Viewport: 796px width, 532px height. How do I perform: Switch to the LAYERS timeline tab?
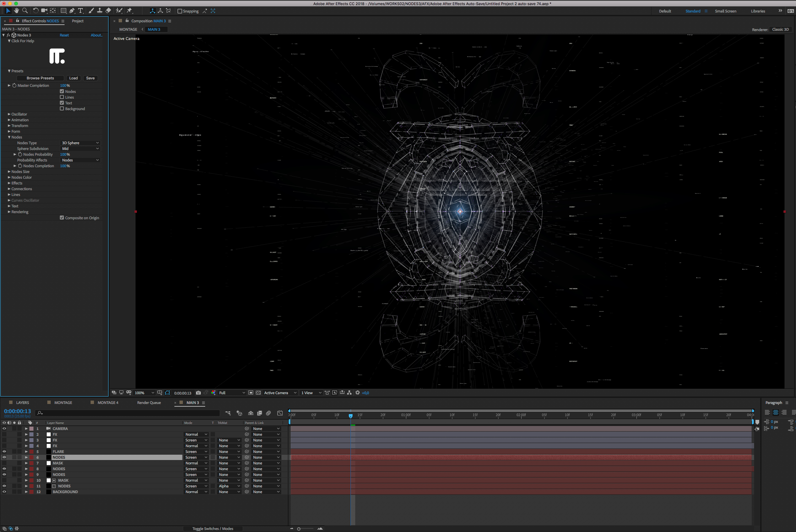(22, 403)
